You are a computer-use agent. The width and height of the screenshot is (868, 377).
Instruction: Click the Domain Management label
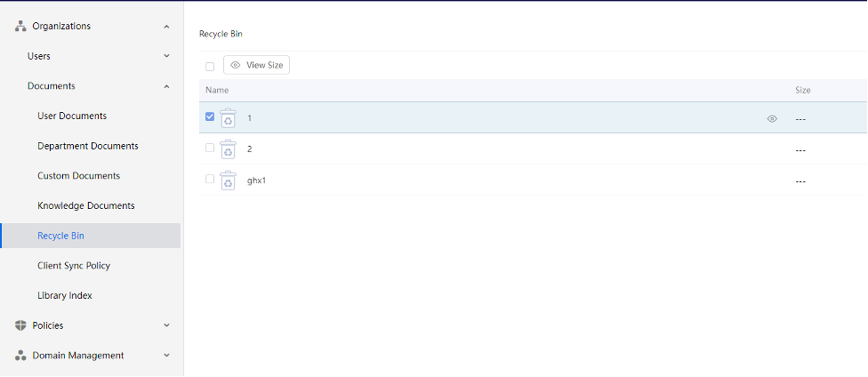(78, 356)
